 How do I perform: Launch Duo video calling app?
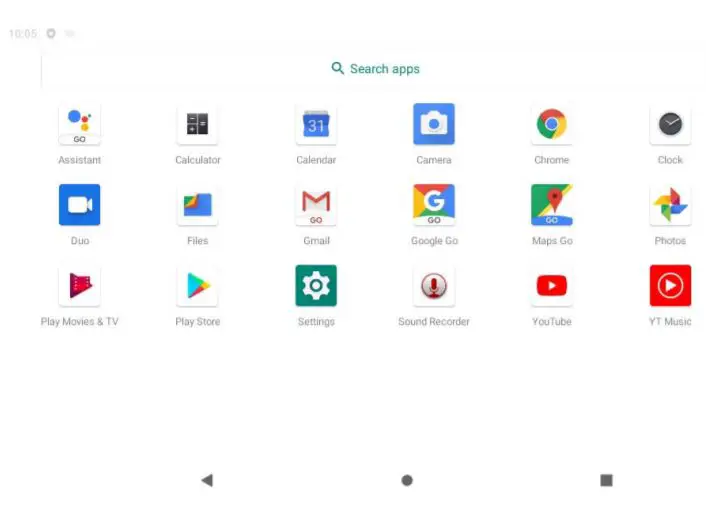80,205
